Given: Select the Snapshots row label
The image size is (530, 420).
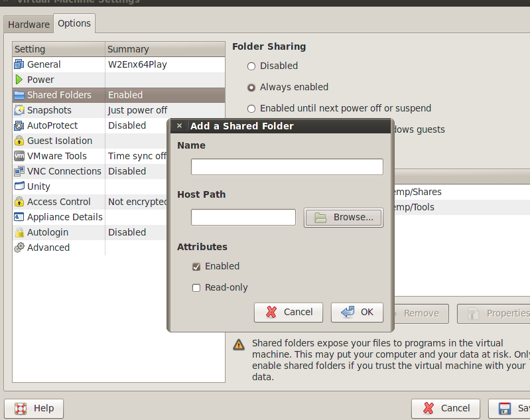Looking at the screenshot, I should coord(49,110).
